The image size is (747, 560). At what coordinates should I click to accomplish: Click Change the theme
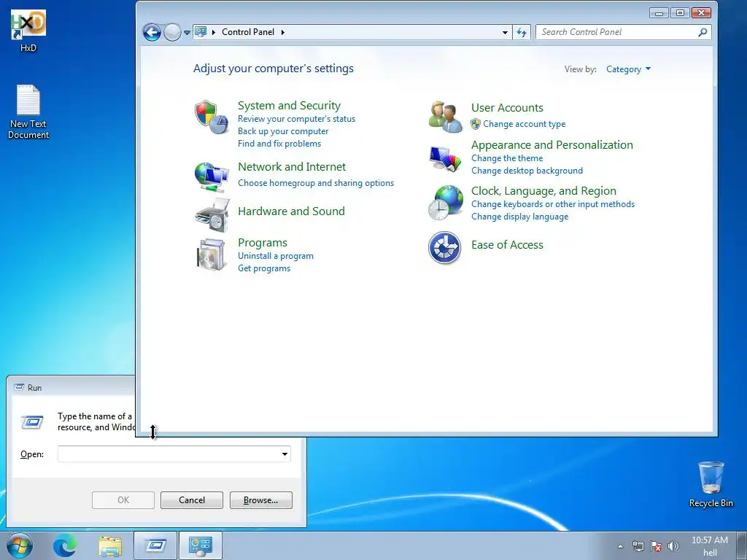click(x=507, y=158)
